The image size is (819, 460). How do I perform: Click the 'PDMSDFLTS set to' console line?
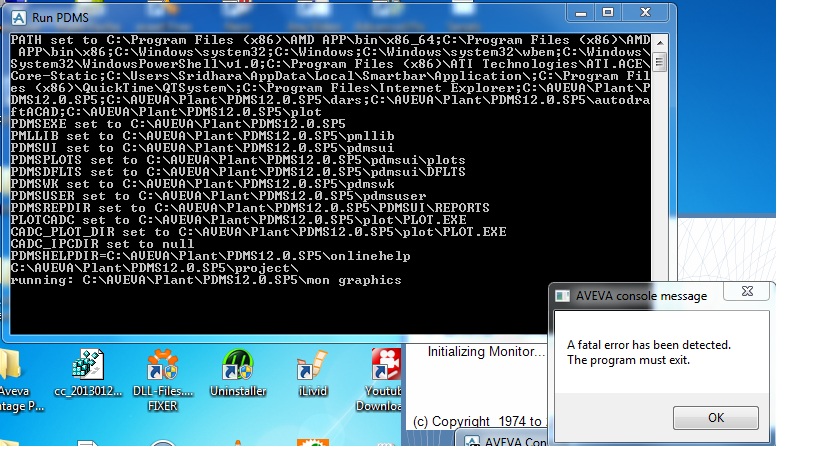[x=238, y=172]
